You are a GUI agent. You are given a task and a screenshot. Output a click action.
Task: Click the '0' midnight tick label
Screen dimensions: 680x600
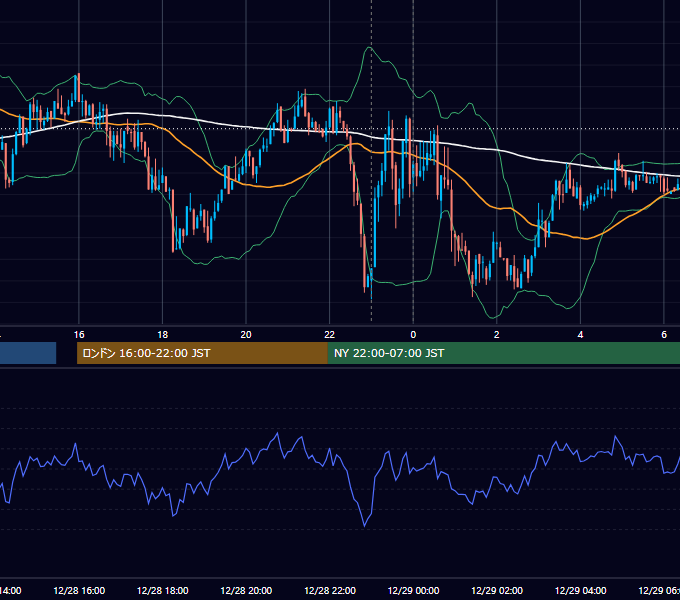[413, 335]
